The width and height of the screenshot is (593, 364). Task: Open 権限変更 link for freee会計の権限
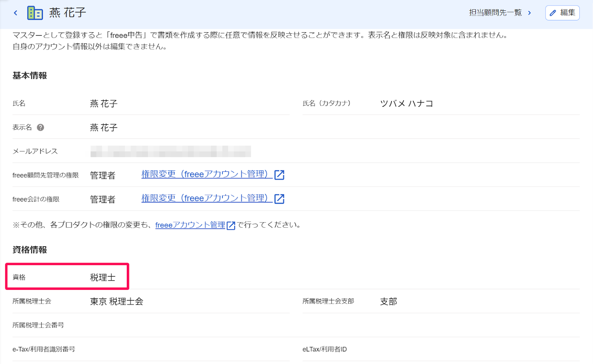207,198
